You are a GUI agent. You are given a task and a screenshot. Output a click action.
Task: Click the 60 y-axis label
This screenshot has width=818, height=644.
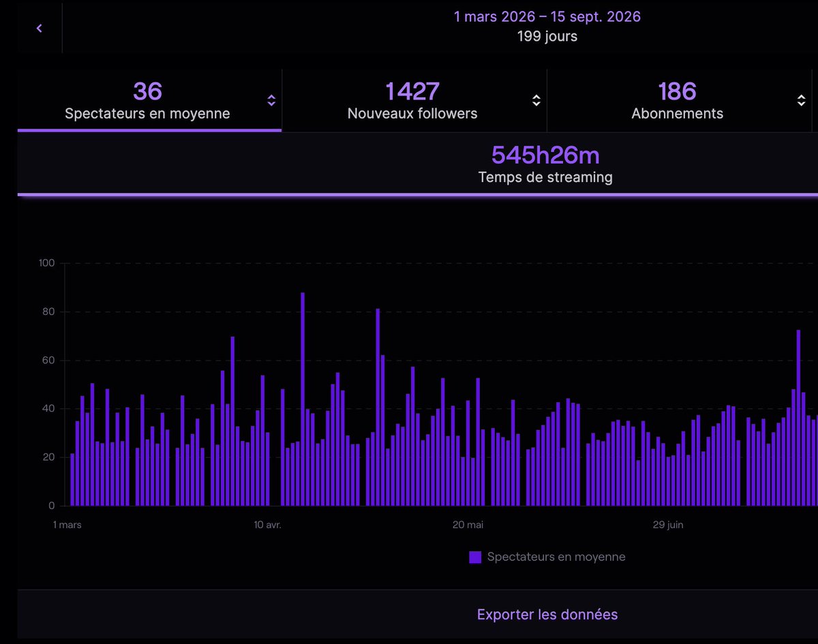(50, 361)
